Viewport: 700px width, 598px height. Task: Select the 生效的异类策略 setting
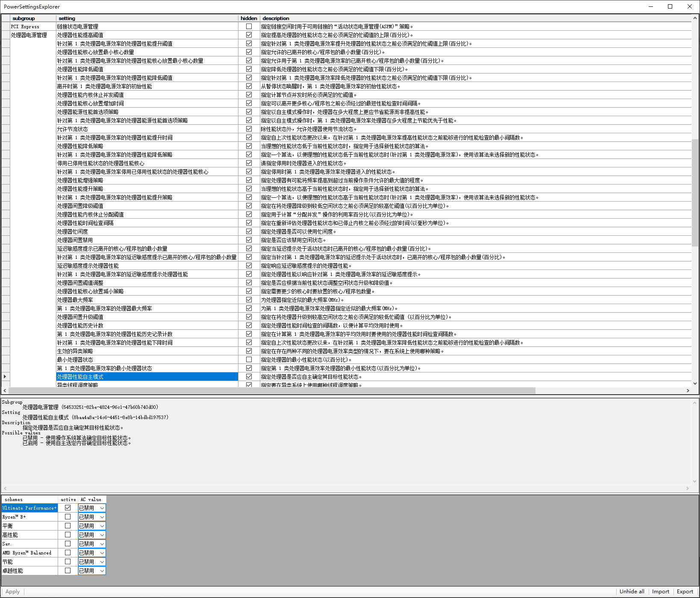coord(147,351)
